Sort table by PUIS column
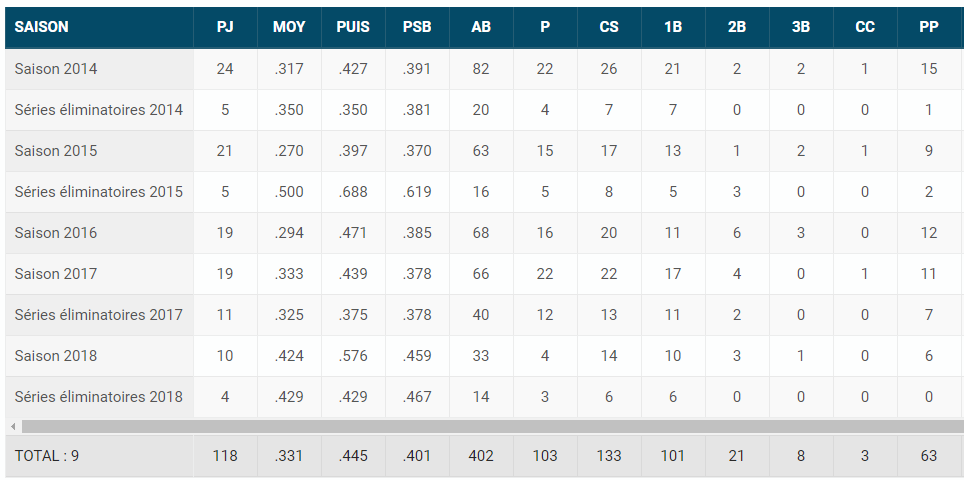Image resolution: width=964 pixels, height=480 pixels. [x=353, y=27]
